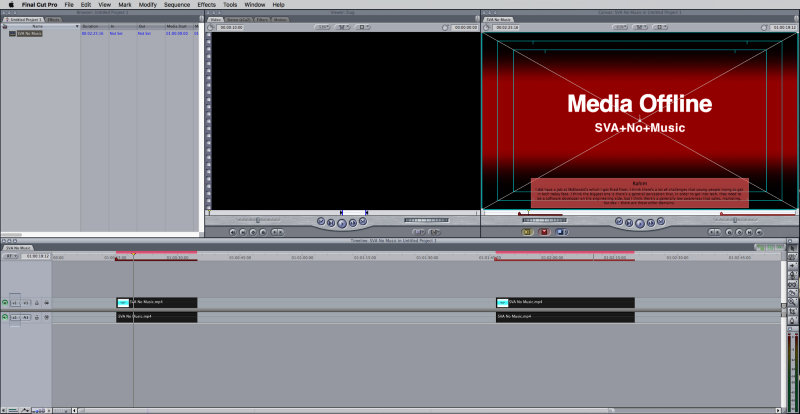
Task: Select the second SVA No Music.mp4 video clip
Action: 565,303
